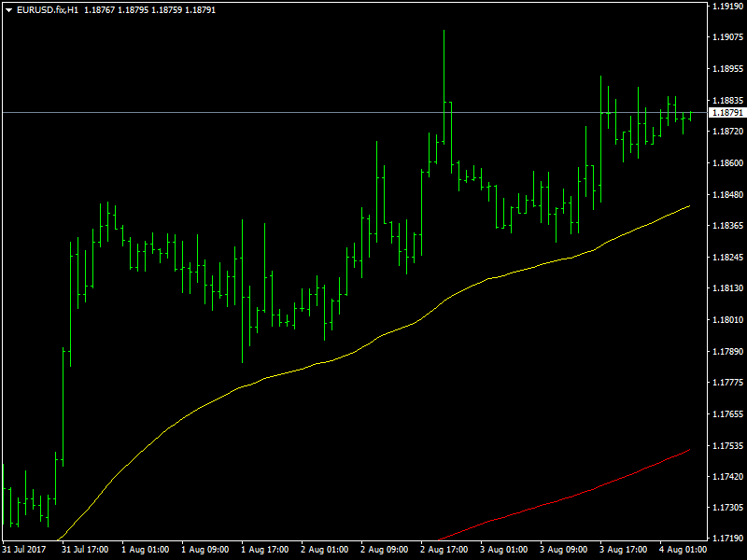Click the 2 Aug 17:00 time axis label

(444, 550)
